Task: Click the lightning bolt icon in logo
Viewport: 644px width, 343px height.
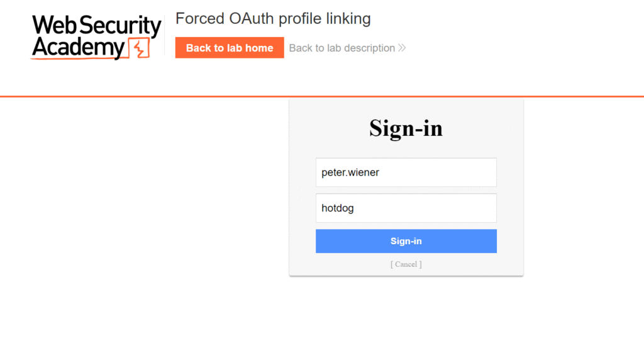Action: [x=139, y=48]
